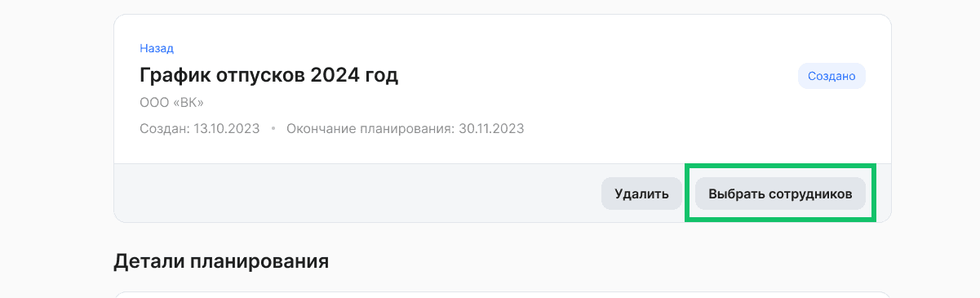Click the dot separator between dates
980x298 pixels.
[273, 129]
